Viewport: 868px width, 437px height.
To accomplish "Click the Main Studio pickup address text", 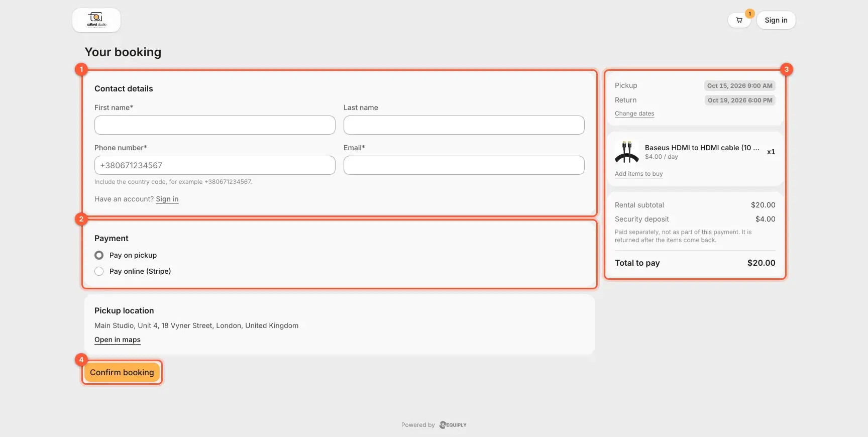I will pos(196,325).
